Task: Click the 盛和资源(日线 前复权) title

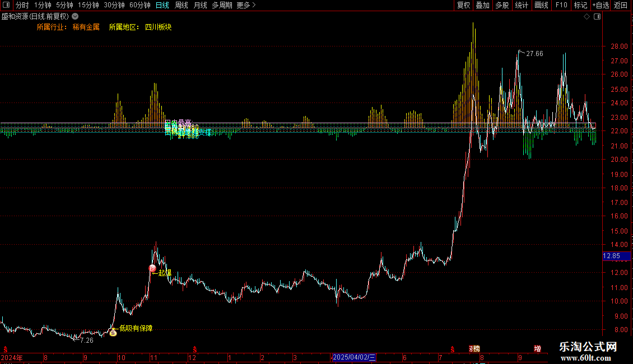Action: pyautogui.click(x=35, y=17)
